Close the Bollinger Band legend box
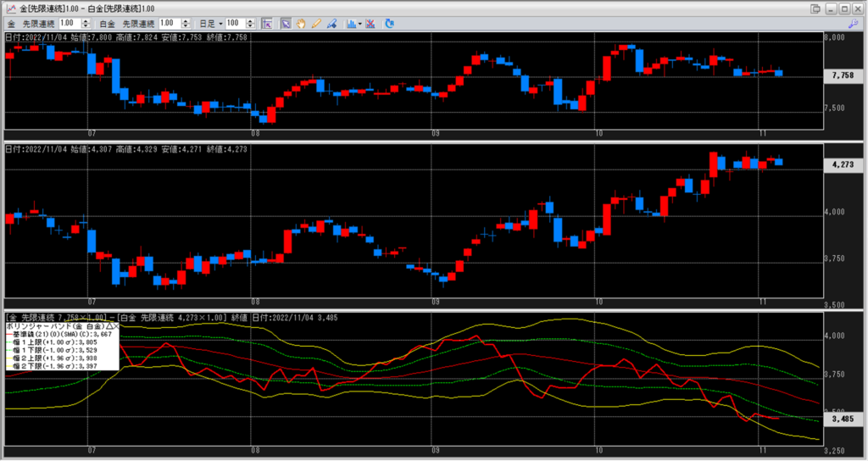868x461 pixels. [x=118, y=326]
